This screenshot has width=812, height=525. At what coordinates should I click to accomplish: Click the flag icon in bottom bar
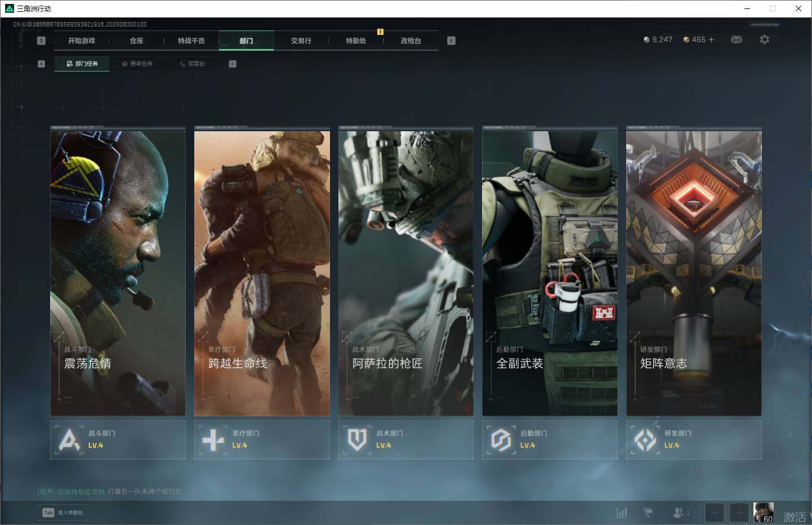[x=648, y=513]
